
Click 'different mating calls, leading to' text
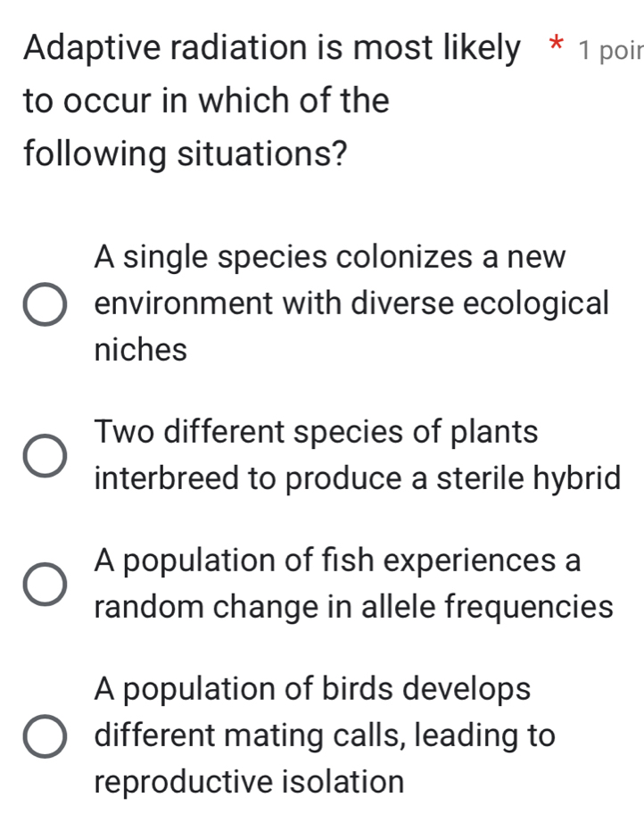click(321, 736)
